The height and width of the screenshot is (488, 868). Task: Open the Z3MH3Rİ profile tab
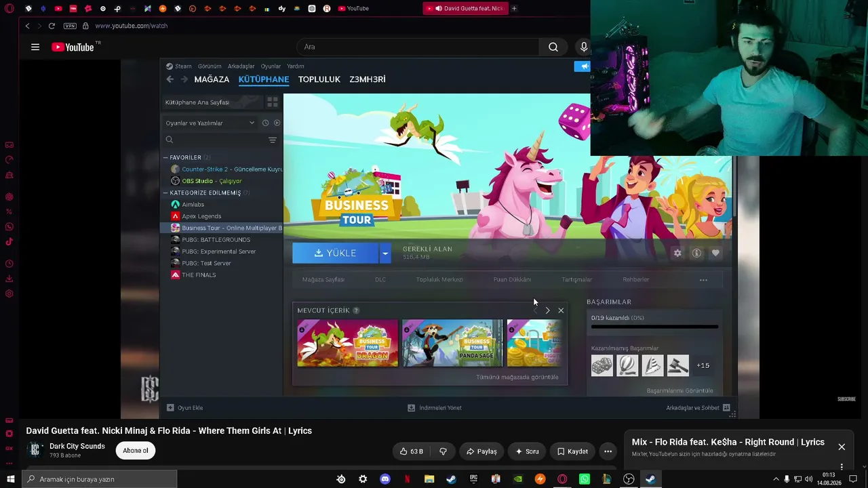click(368, 79)
